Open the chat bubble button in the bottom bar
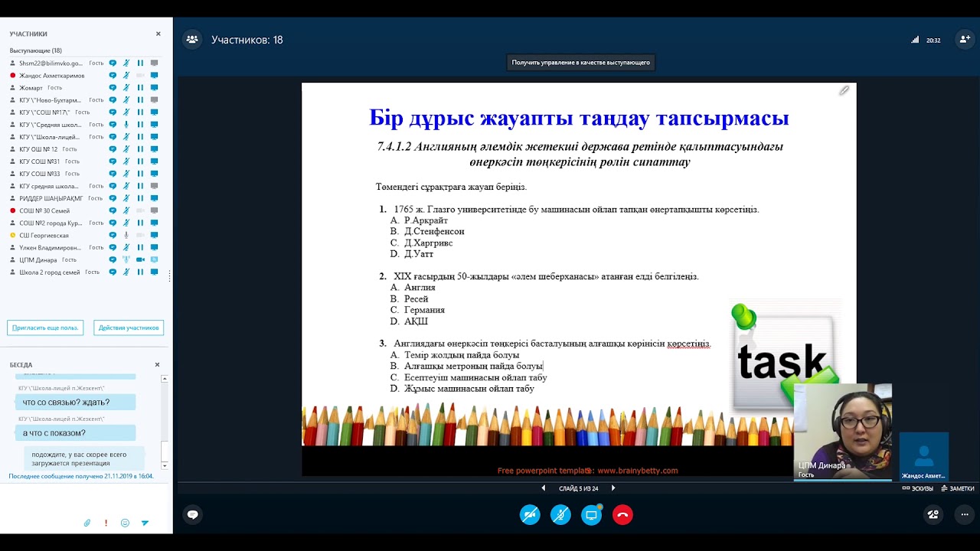Viewport: 980px width, 551px height. (x=193, y=515)
